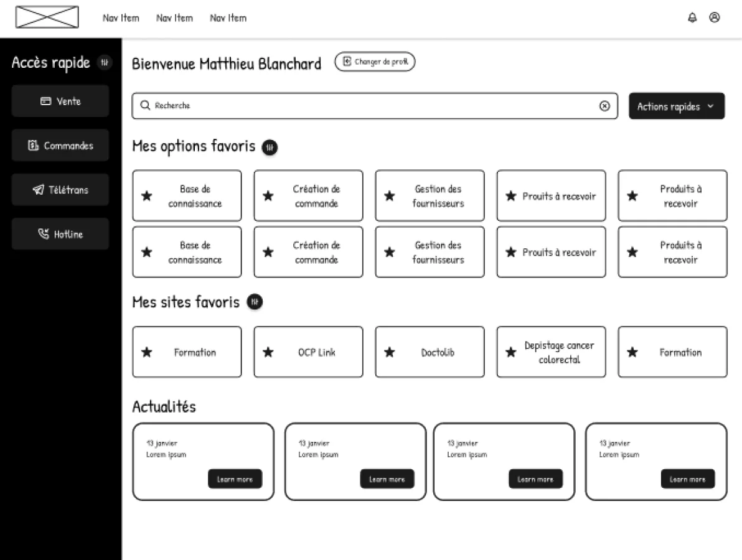The width and height of the screenshot is (742, 560).
Task: Open top-row Produits à recevoir favorite
Action: click(672, 196)
